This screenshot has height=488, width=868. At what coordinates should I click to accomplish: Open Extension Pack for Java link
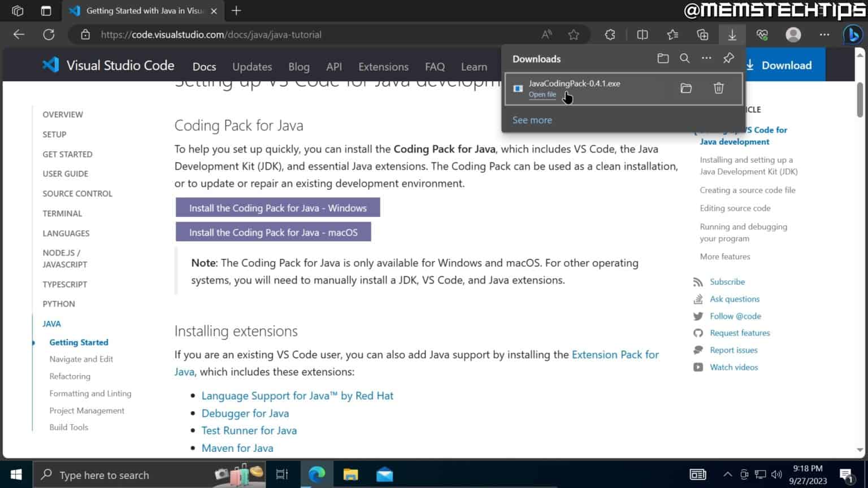coord(615,355)
